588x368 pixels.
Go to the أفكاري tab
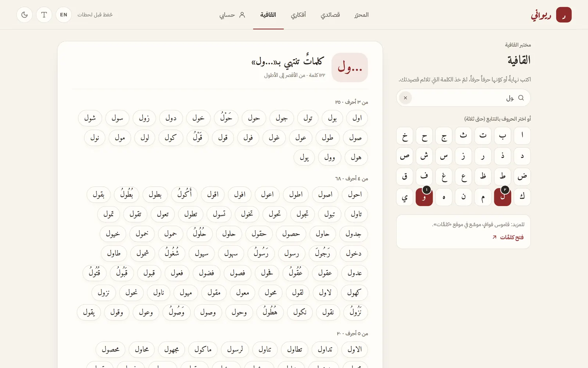click(x=298, y=15)
